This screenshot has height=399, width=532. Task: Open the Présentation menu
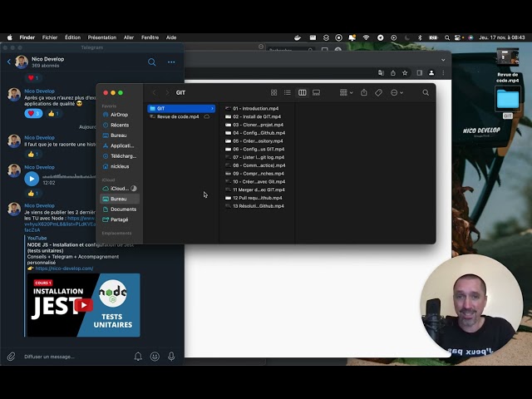[101, 37]
